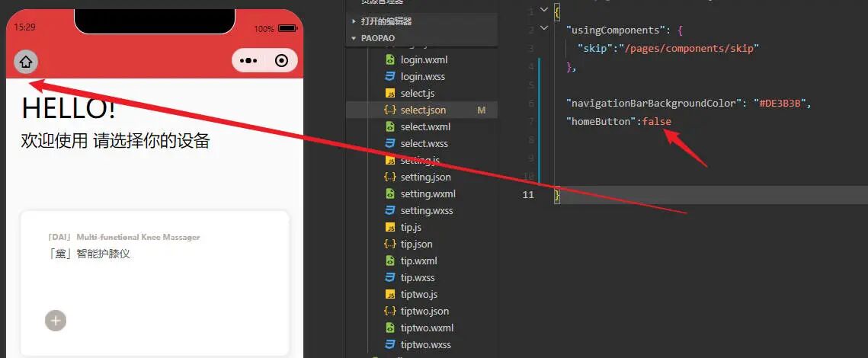Tap the capsule close circle button
The width and height of the screenshot is (868, 358).
point(281,61)
